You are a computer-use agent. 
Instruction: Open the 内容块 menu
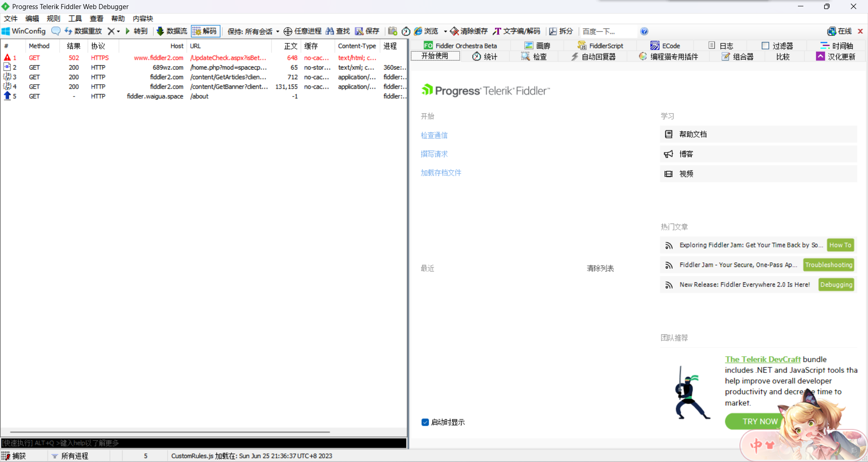pyautogui.click(x=143, y=19)
